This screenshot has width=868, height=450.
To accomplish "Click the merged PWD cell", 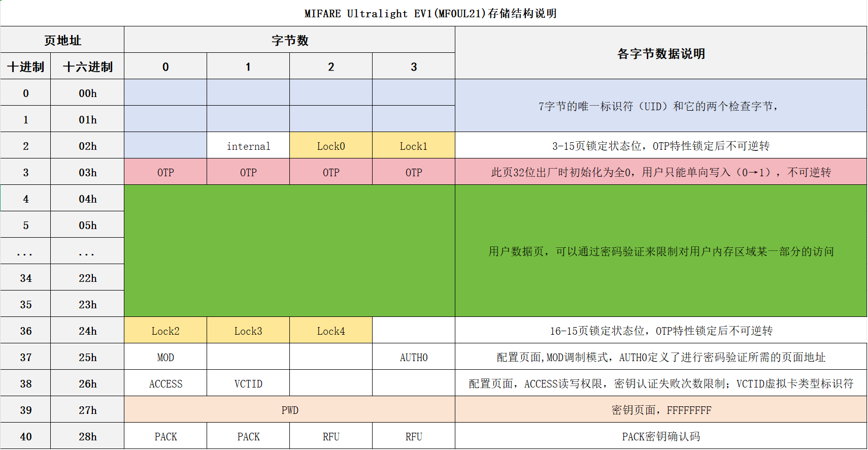I will click(x=289, y=410).
